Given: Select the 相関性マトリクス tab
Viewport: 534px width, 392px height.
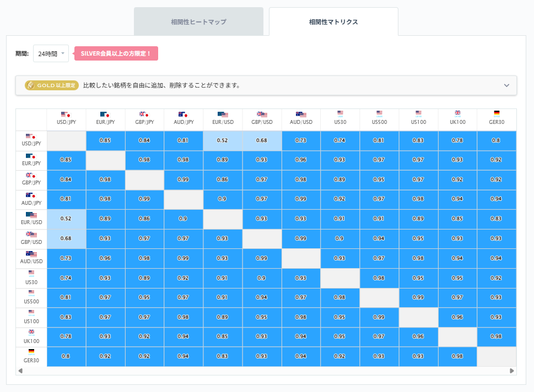Looking at the screenshot, I should click(x=332, y=21).
